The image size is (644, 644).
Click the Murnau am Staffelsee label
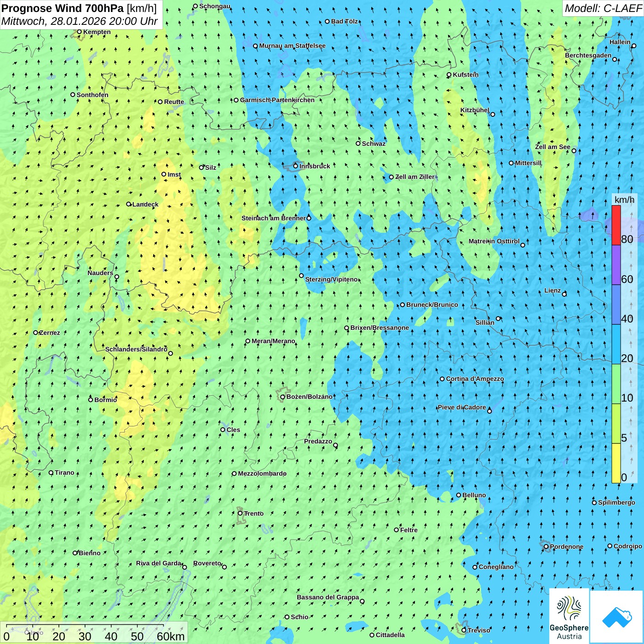pos(293,46)
